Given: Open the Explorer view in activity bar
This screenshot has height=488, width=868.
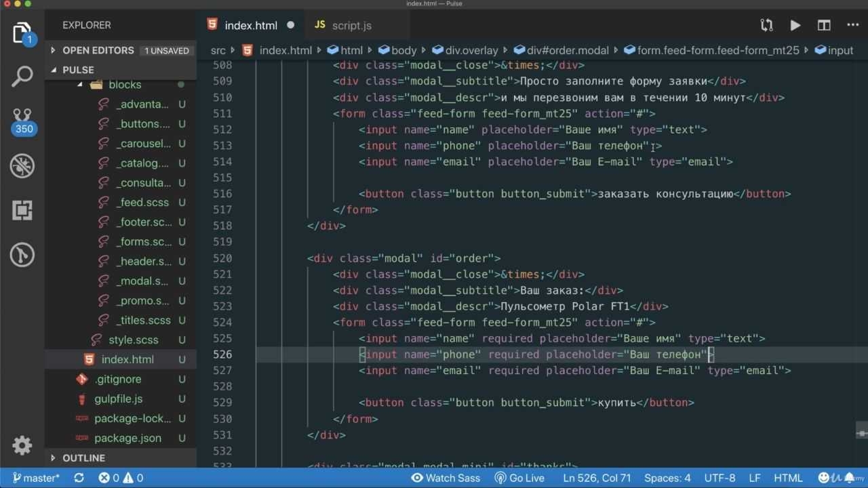Looking at the screenshot, I should [x=22, y=33].
